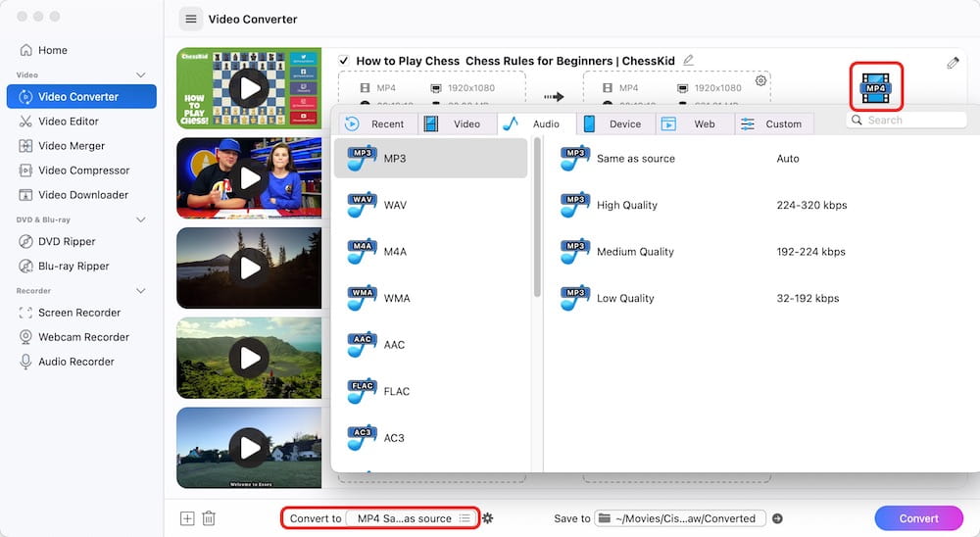Choose the M4A audio format
The image size is (980, 537).
click(430, 251)
